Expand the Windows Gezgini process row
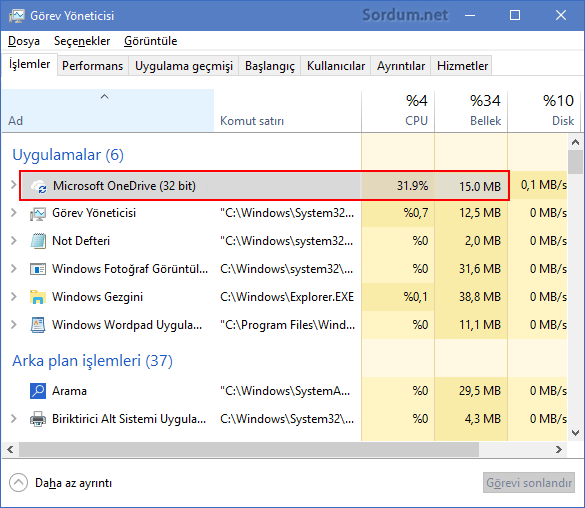Image resolution: width=585 pixels, height=508 pixels. (x=14, y=297)
